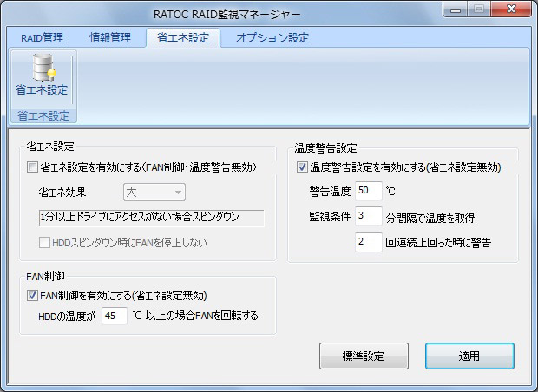
Task: Uncheck 温度警告設定を有効にする checkbox
Action: 302,167
